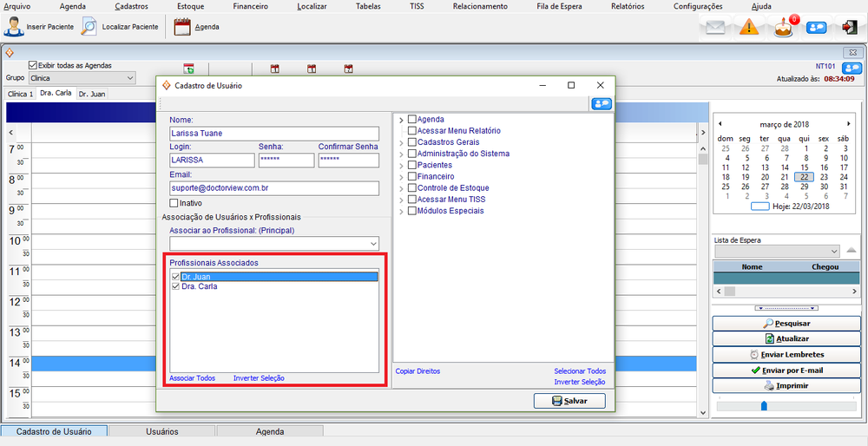868x446 pixels.
Task: Click the orange warning alert icon
Action: [749, 27]
